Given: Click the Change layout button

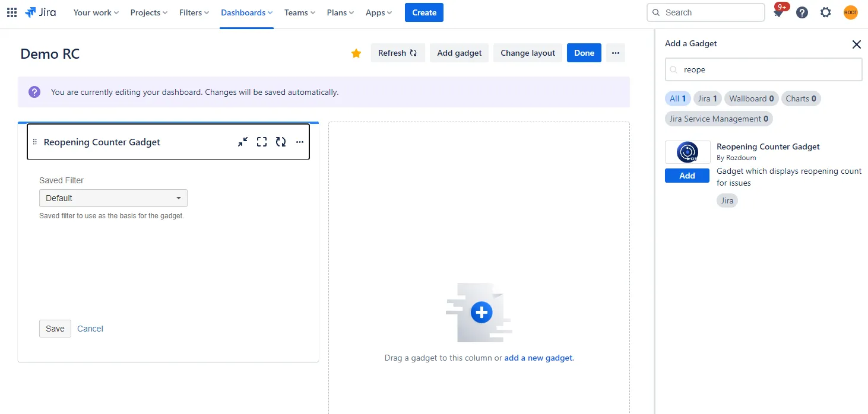Looking at the screenshot, I should click(x=528, y=53).
